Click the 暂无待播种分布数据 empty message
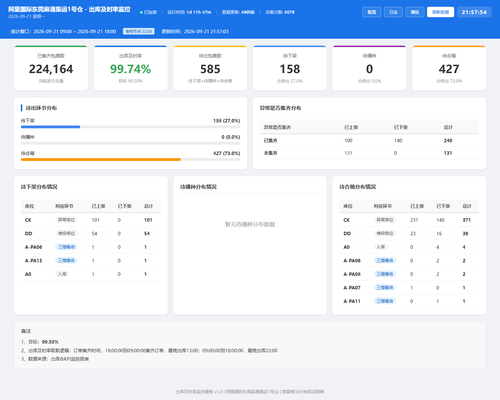The height and width of the screenshot is (400, 500). pos(250,224)
